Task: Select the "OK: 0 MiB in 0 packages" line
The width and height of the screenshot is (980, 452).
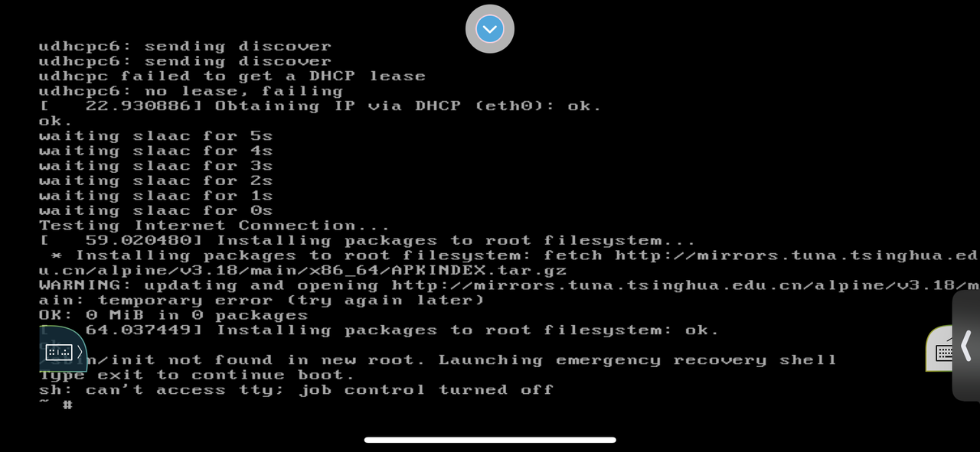Action: [x=174, y=315]
